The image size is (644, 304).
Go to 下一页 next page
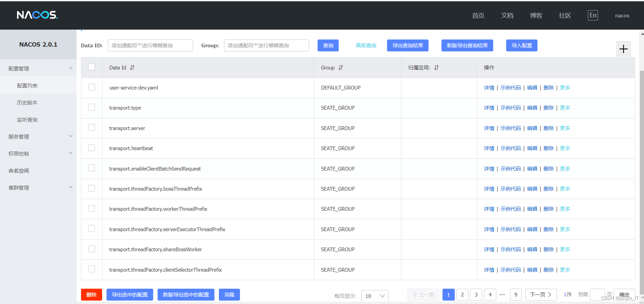pos(541,295)
